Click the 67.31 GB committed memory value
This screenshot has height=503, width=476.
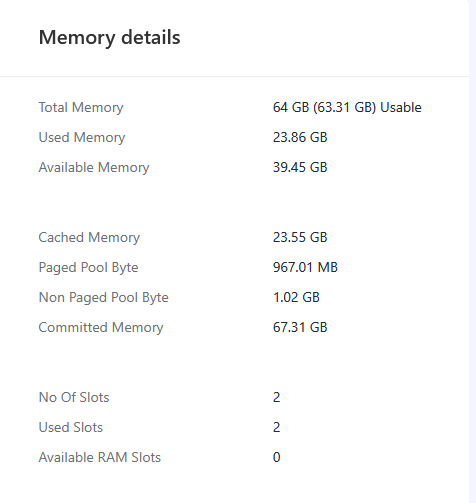click(x=300, y=327)
